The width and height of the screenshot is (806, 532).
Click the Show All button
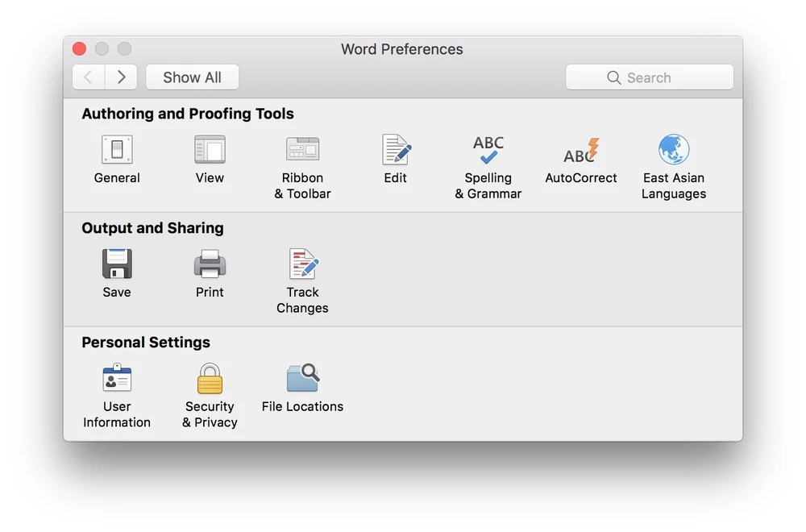pos(192,77)
